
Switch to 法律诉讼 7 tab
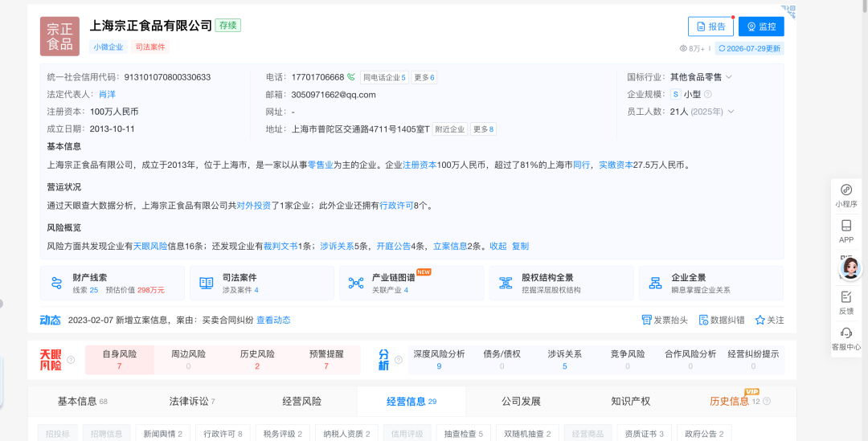191,402
